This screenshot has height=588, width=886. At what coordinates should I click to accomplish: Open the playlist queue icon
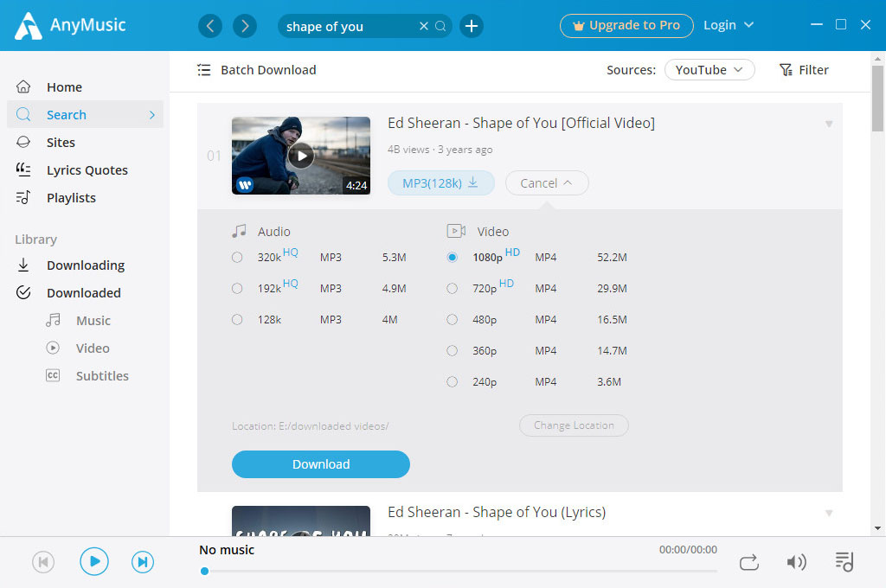point(844,562)
